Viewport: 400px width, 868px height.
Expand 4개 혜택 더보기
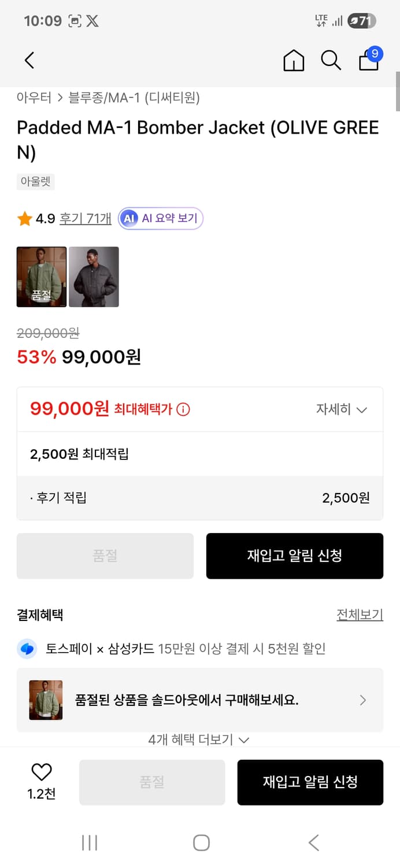point(199,740)
